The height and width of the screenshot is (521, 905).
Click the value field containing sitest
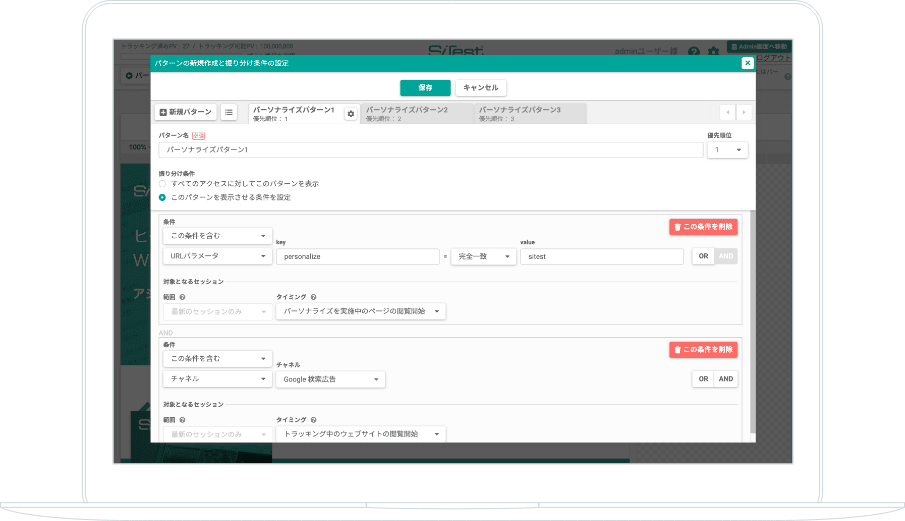point(602,256)
